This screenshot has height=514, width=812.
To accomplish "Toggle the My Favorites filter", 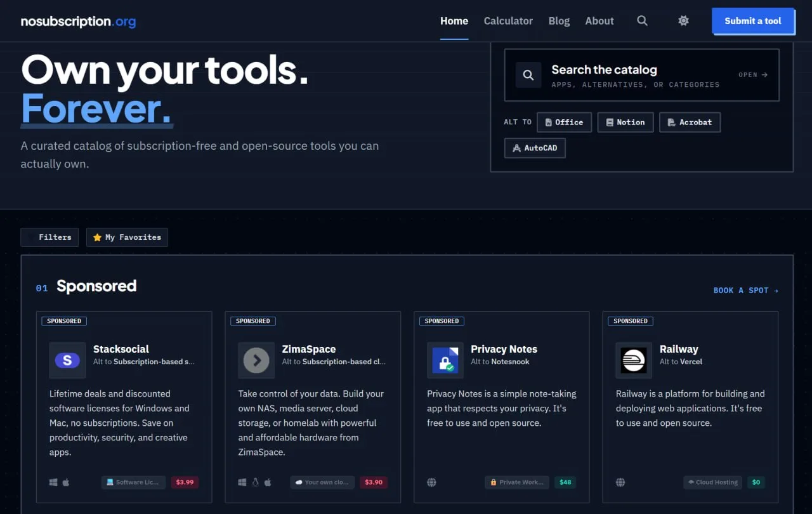I will [x=127, y=237].
